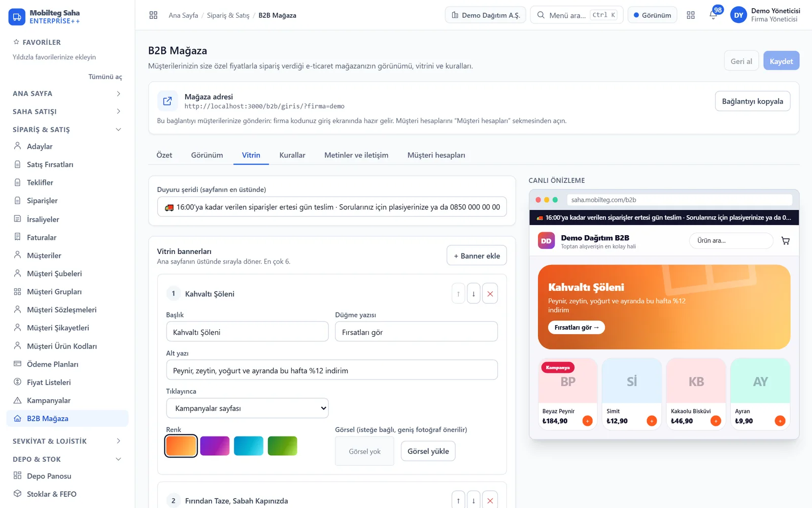Switch to the Görünüm tab
This screenshot has width=812, height=508.
(x=207, y=155)
